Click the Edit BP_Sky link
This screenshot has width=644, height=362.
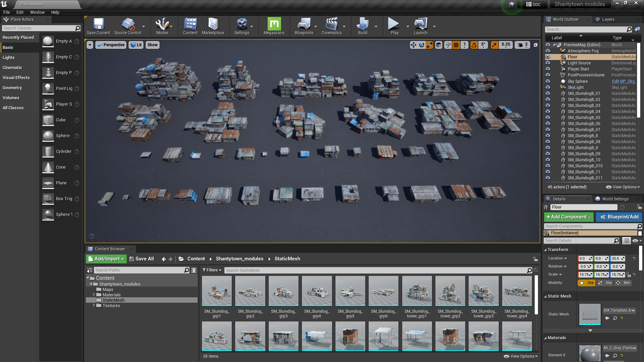624,81
